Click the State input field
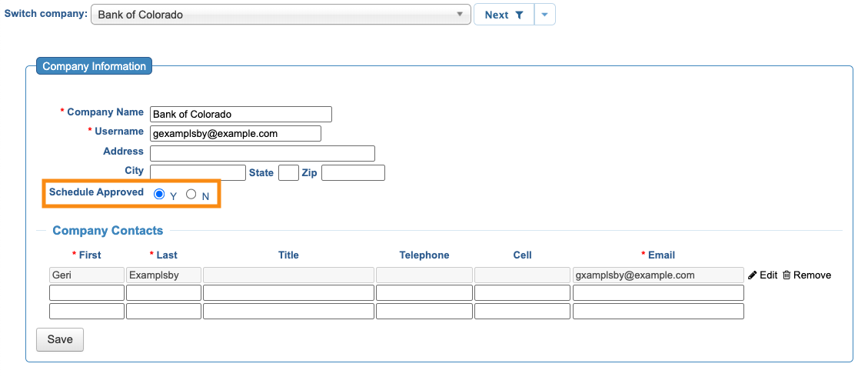Image resolution: width=868 pixels, height=377 pixels. point(288,172)
